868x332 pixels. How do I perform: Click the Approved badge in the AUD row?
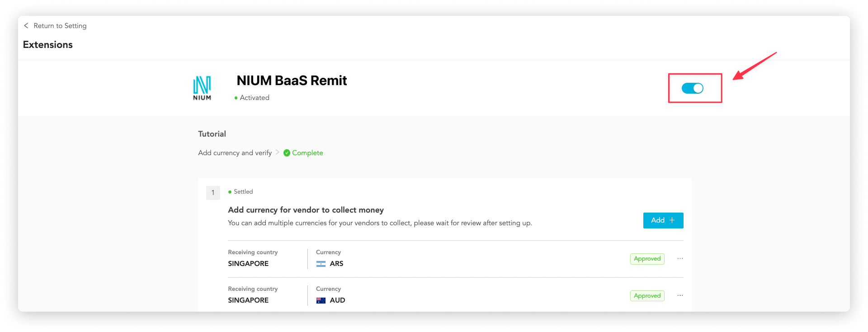tap(647, 296)
